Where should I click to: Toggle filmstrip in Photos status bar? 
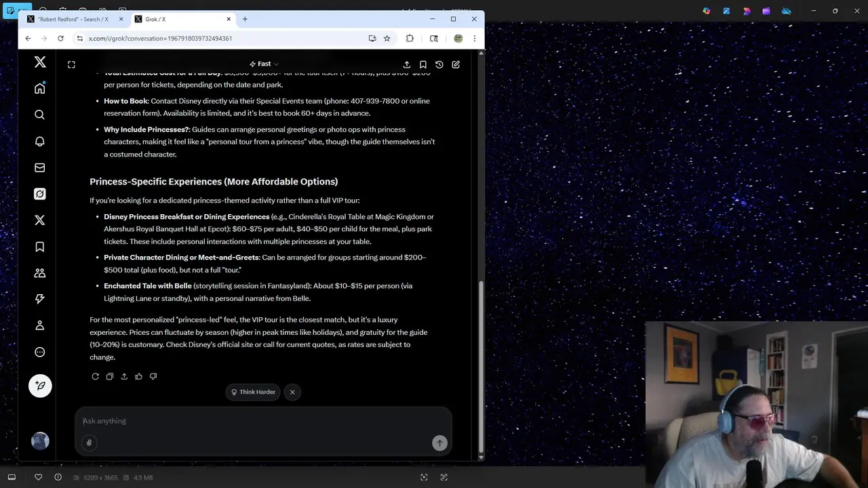click(x=12, y=477)
